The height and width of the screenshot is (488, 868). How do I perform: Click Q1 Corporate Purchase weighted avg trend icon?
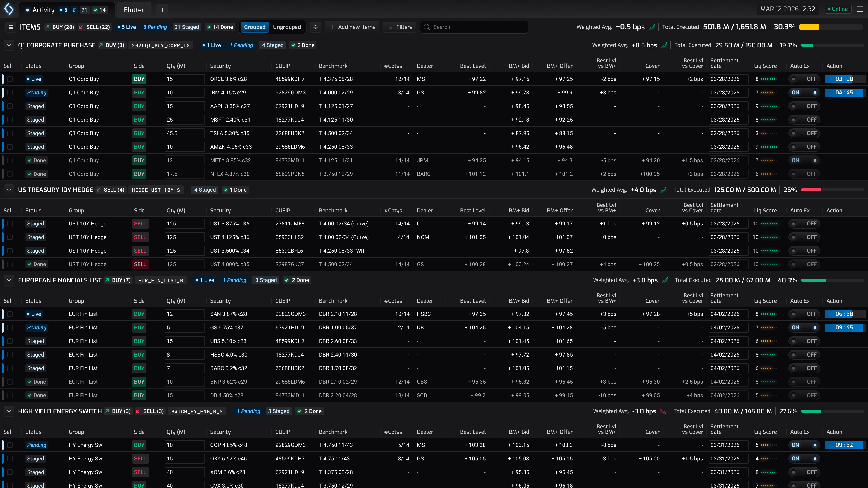coord(664,45)
